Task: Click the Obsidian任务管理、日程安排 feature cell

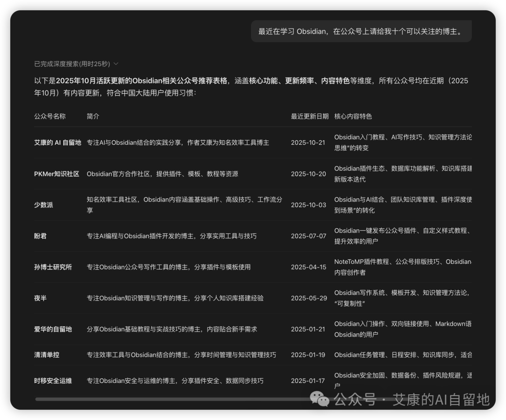Action: pyautogui.click(x=403, y=355)
